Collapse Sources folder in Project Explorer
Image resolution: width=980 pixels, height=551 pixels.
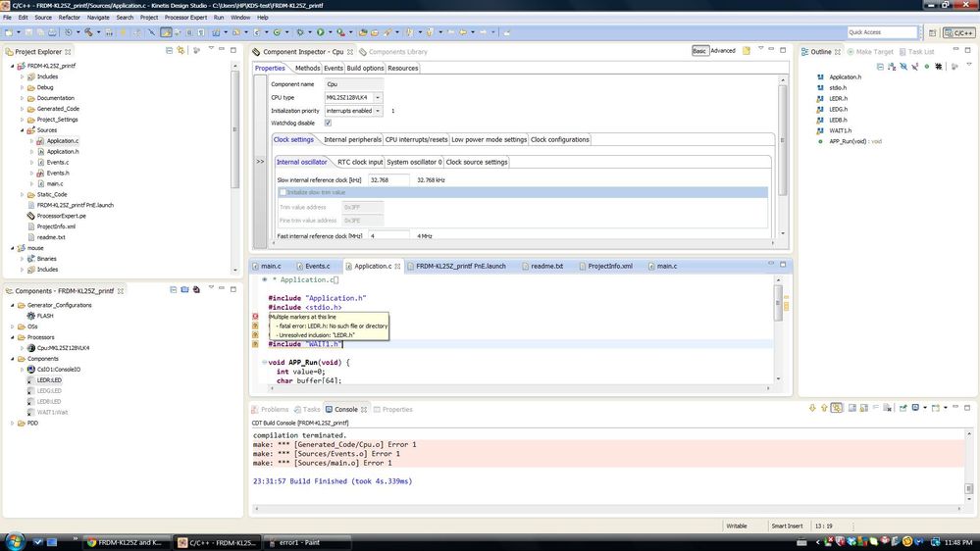[x=23, y=130]
